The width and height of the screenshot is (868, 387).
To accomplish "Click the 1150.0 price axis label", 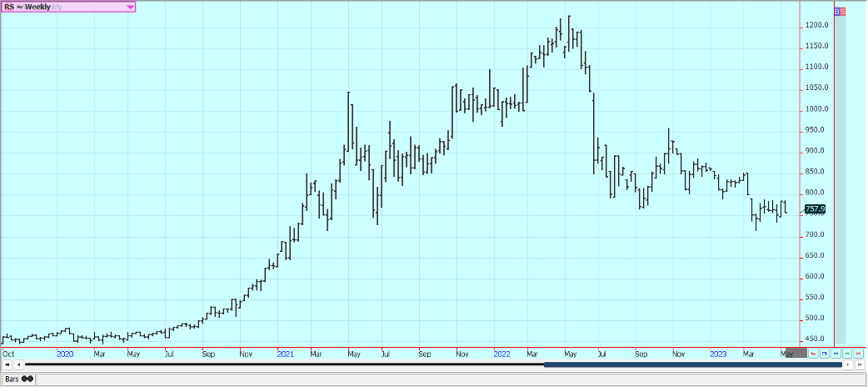I will click(x=817, y=47).
